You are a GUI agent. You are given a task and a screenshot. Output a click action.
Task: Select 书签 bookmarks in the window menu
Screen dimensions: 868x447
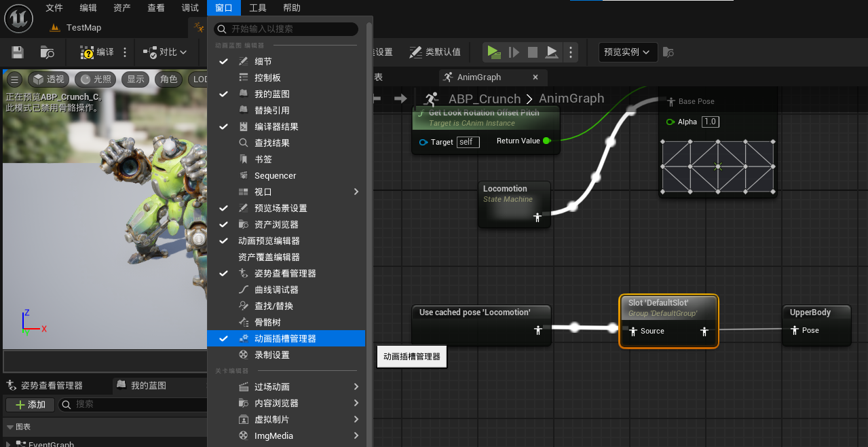tap(286, 159)
